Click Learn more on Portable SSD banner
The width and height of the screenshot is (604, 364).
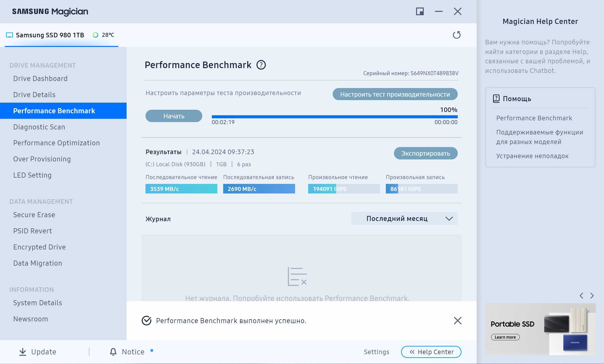tap(505, 337)
